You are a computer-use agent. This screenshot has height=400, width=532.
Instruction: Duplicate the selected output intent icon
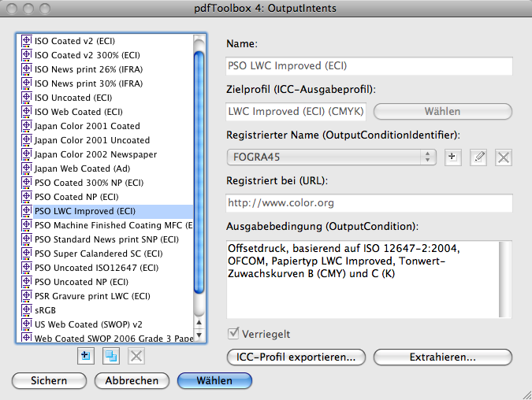111,356
